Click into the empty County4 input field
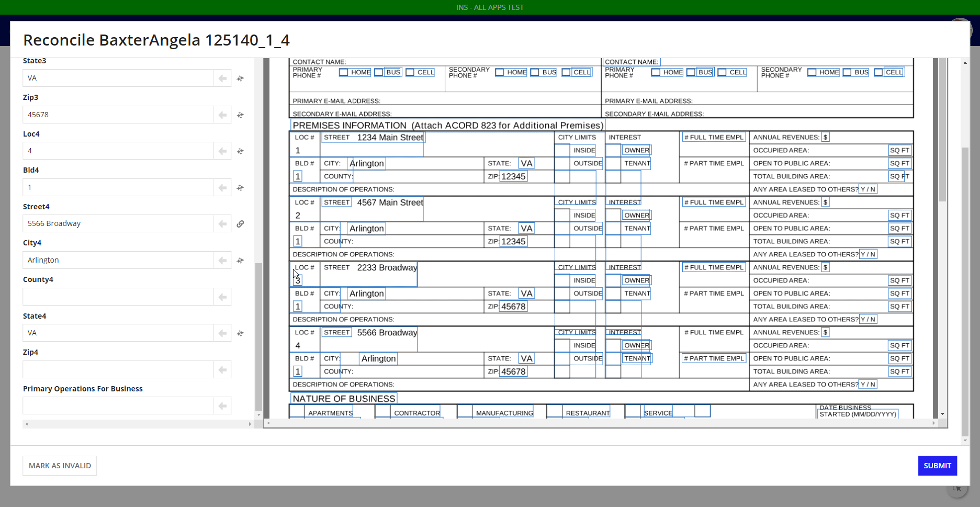Image resolution: width=980 pixels, height=507 pixels. [x=118, y=297]
